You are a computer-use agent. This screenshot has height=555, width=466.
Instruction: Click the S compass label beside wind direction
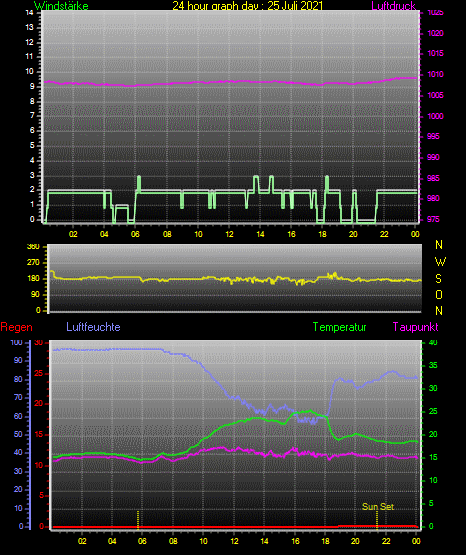438,279
